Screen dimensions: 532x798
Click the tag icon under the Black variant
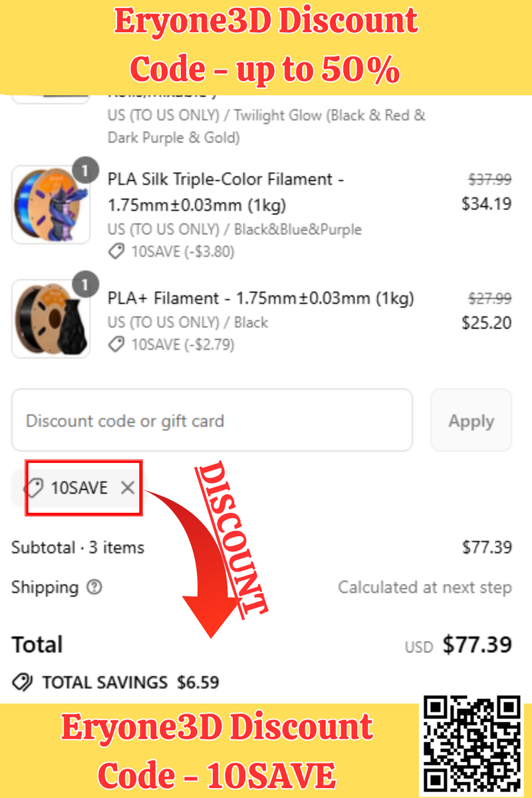point(116,344)
